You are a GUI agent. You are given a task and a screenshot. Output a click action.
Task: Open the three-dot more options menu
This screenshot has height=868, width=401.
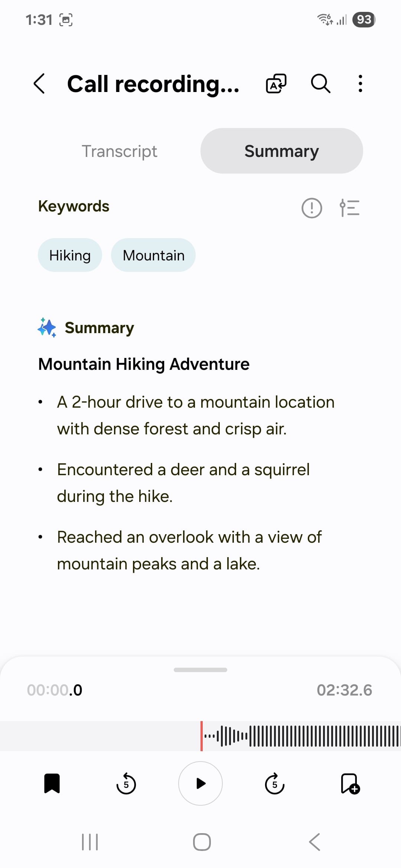point(360,83)
